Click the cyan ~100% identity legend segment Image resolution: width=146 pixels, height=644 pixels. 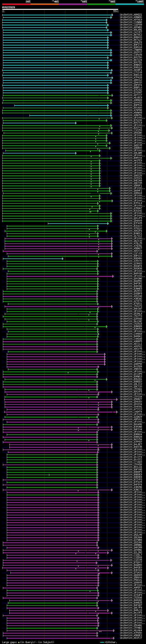[130, 4]
